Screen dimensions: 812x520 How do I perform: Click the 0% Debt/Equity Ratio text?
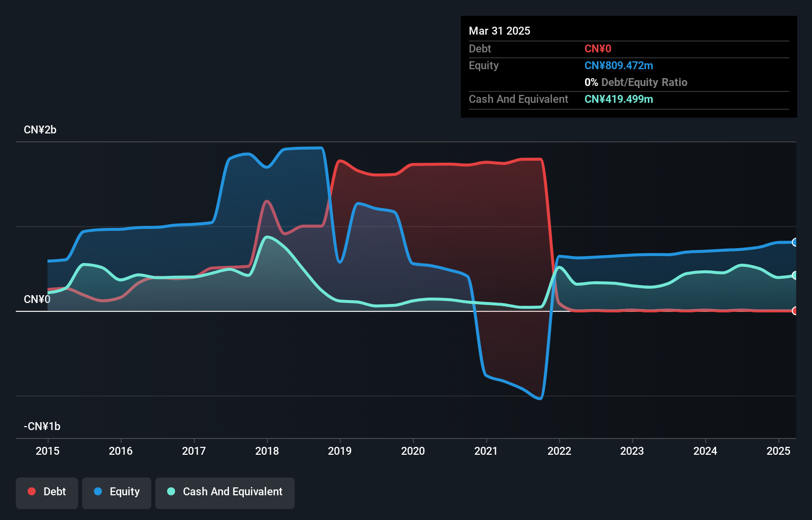pos(636,83)
